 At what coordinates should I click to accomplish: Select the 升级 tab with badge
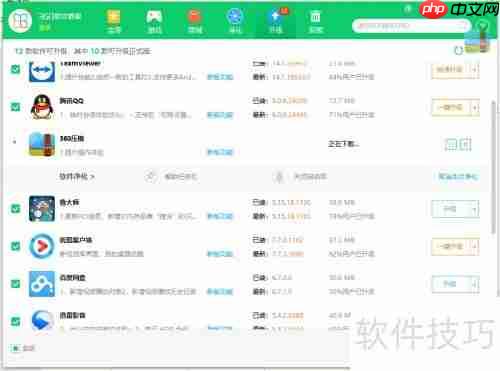[x=276, y=21]
